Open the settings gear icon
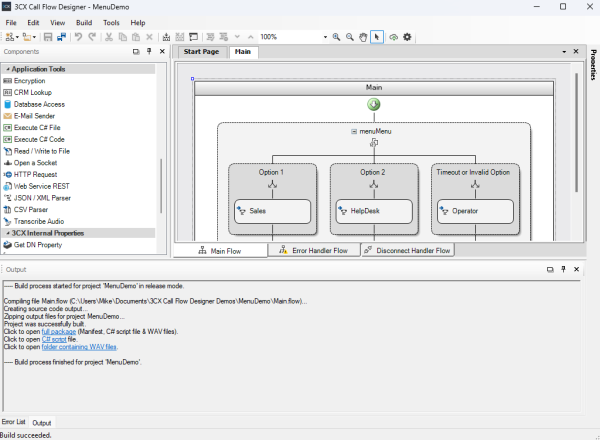The width and height of the screenshot is (600, 440). click(x=407, y=37)
